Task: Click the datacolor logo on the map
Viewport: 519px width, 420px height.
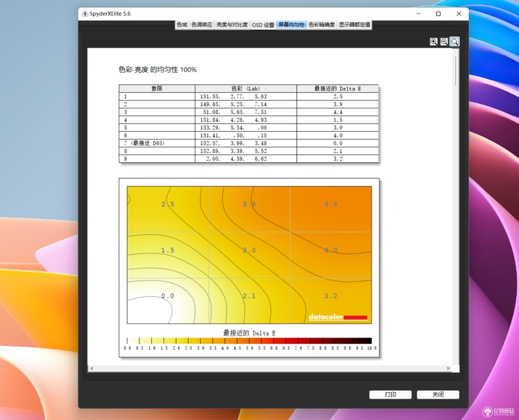Action: (x=338, y=317)
